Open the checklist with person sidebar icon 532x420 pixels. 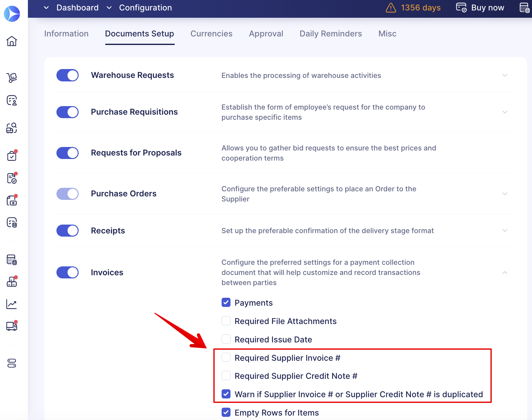tap(12, 100)
